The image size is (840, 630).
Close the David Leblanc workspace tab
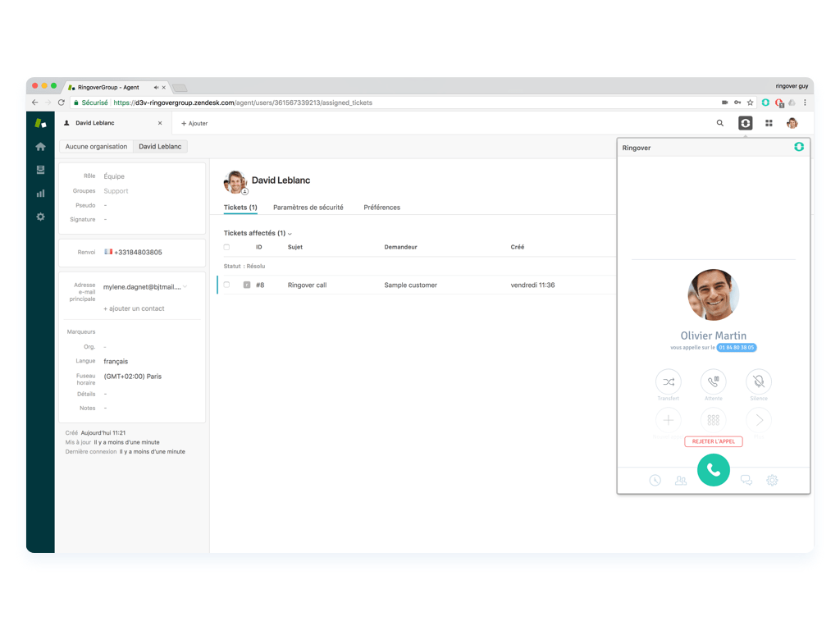pyautogui.click(x=160, y=123)
